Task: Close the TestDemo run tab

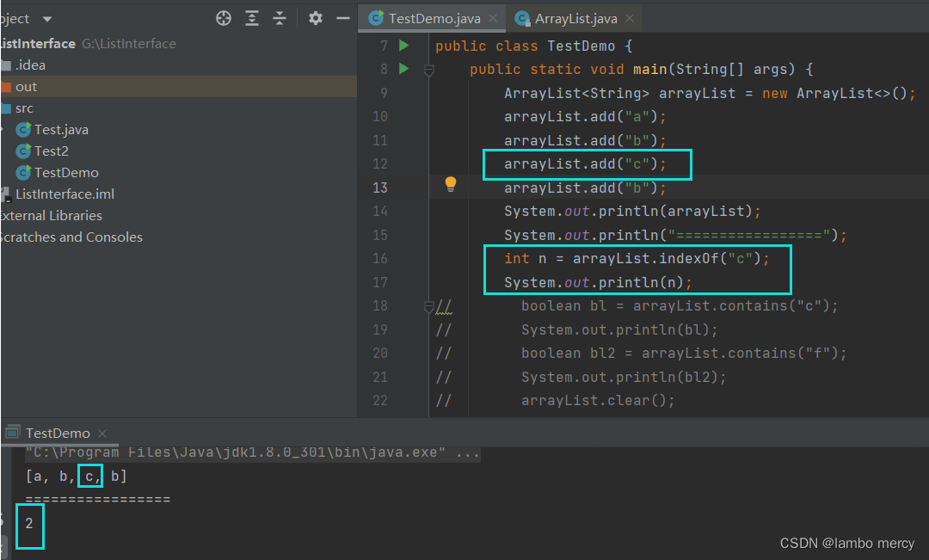Action: [x=102, y=434]
